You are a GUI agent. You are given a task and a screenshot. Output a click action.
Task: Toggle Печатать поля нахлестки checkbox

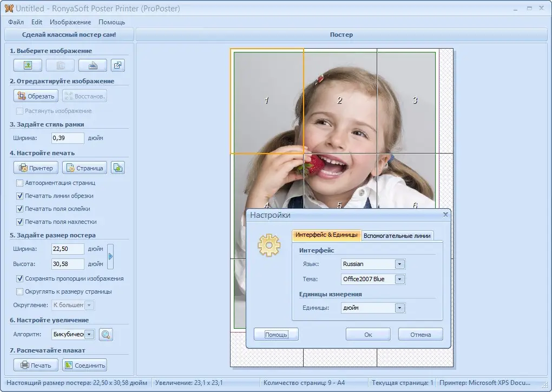[19, 222]
